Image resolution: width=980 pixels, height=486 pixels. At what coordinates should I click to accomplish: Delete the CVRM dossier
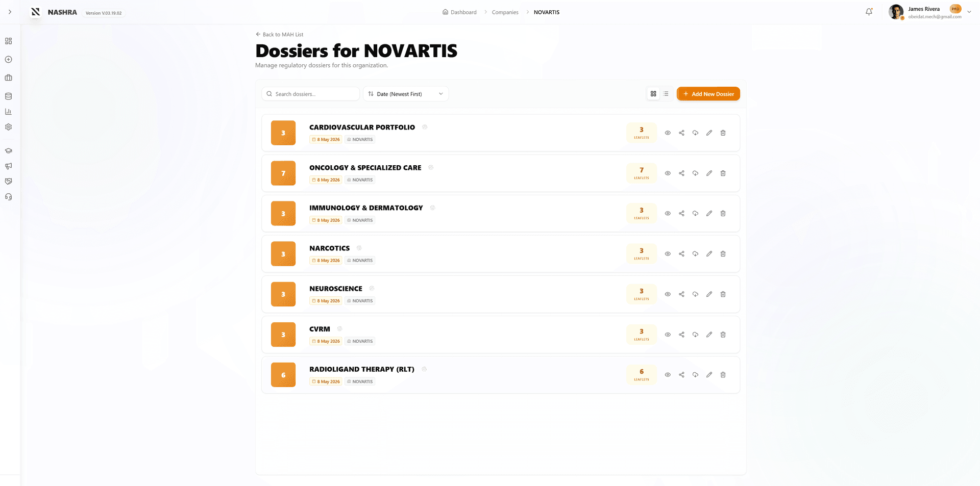(x=723, y=335)
